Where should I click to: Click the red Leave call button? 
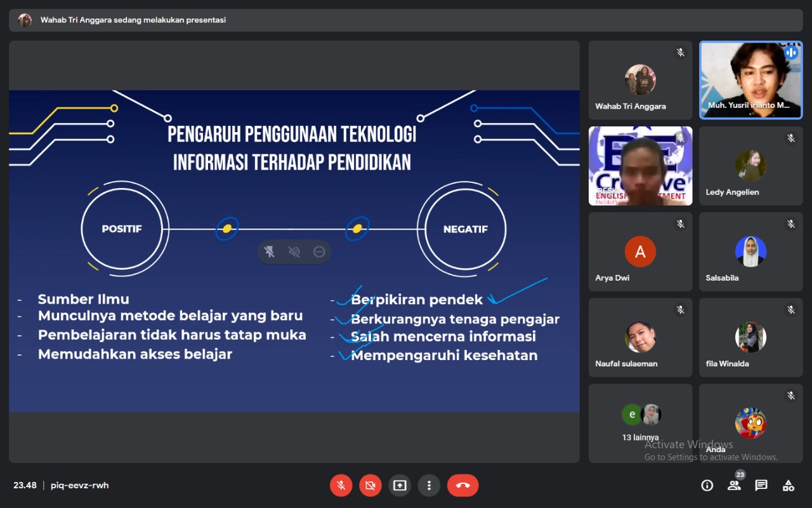[x=462, y=485]
